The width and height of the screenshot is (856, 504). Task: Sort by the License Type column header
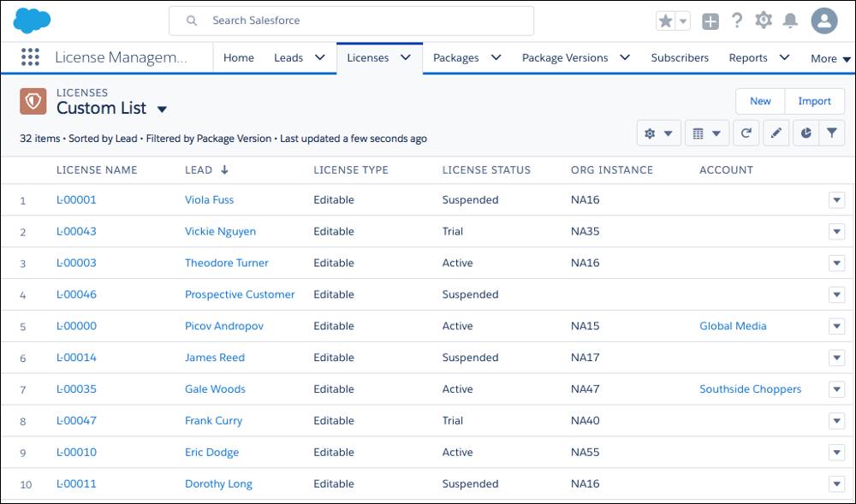click(x=351, y=169)
